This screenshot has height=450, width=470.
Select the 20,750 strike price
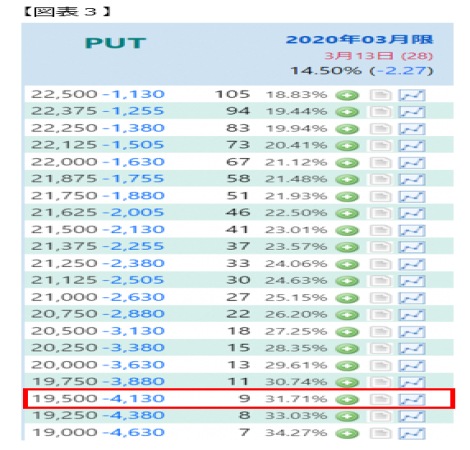64,314
